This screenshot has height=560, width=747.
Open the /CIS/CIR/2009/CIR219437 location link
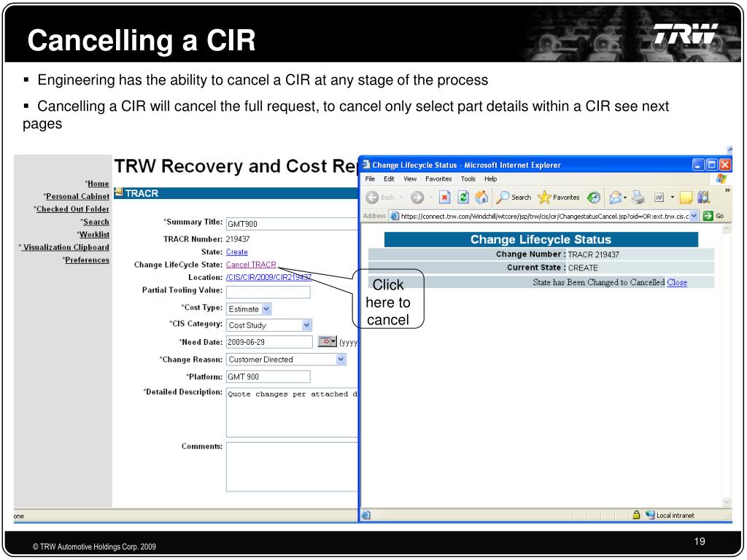pos(268,277)
